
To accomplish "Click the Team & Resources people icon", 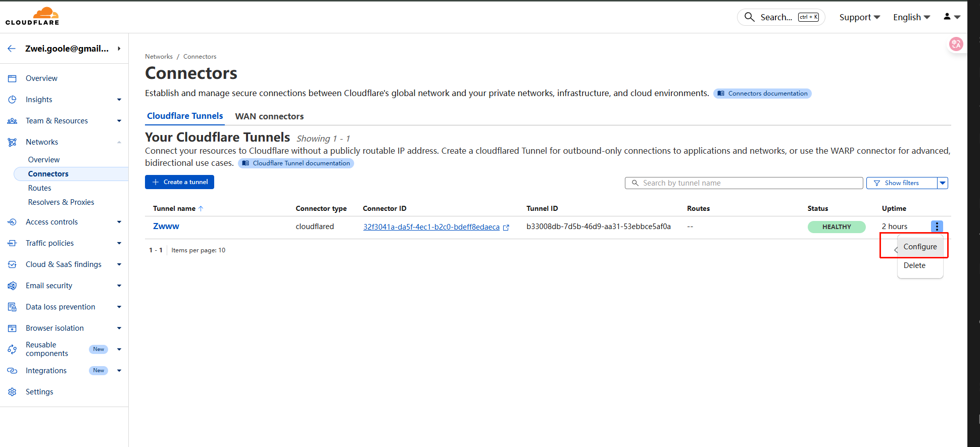I will (x=12, y=121).
